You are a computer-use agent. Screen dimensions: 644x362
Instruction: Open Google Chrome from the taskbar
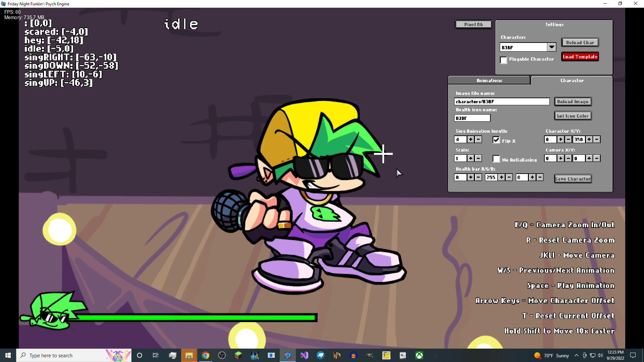(x=206, y=355)
